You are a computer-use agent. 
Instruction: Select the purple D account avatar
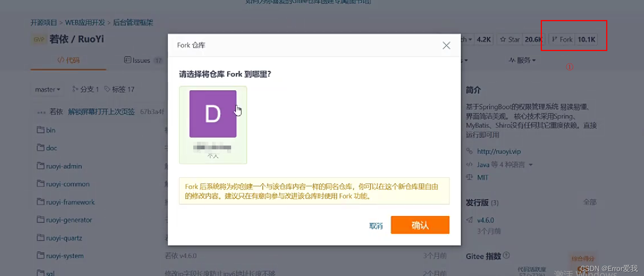point(213,114)
